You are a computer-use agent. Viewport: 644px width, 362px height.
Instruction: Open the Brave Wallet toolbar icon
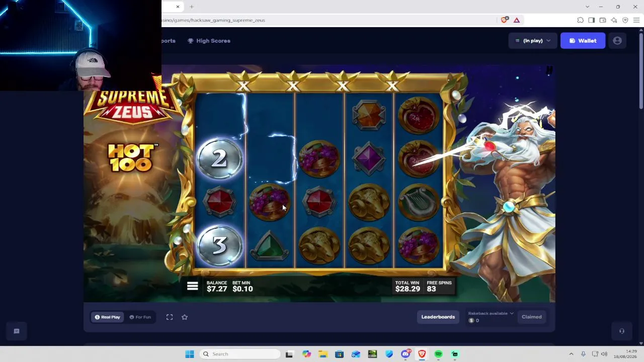tap(603, 20)
